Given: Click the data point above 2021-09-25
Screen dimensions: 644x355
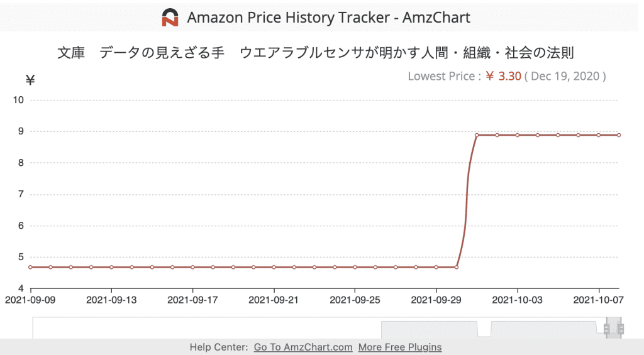Looking at the screenshot, I should point(355,267).
